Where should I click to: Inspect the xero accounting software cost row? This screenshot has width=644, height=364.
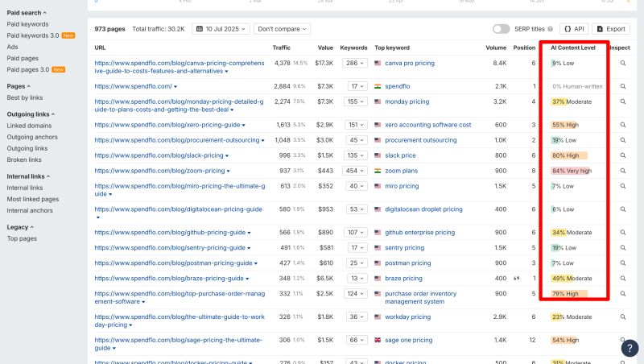tap(622, 125)
